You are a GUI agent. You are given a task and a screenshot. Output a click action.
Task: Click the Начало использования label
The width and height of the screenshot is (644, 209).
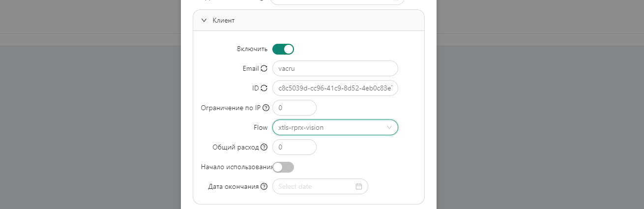(x=236, y=167)
